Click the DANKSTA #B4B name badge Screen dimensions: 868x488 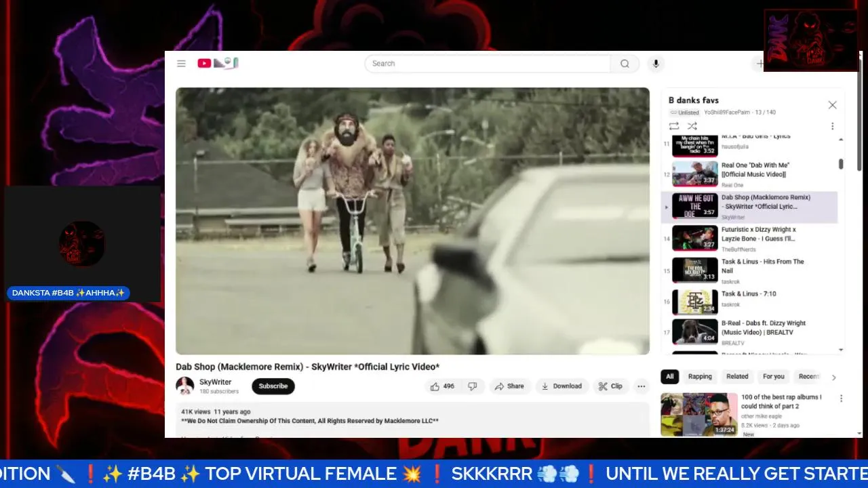point(68,293)
